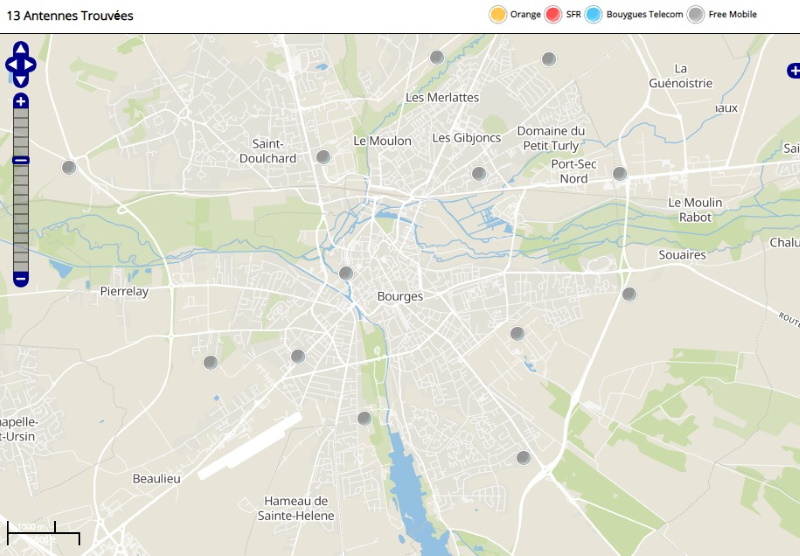
Task: Select antenna marker above Pierrelay near zoom bar
Action: pyautogui.click(x=69, y=167)
